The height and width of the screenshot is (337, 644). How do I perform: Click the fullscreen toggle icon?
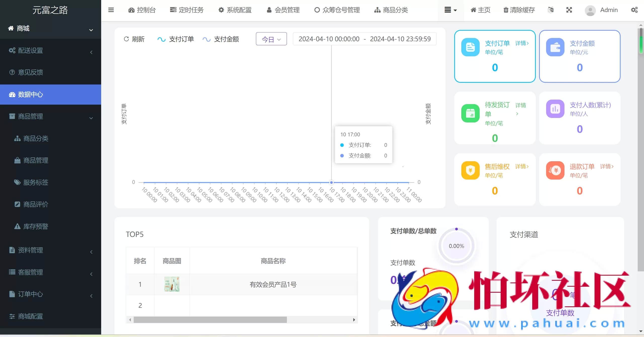coord(569,10)
